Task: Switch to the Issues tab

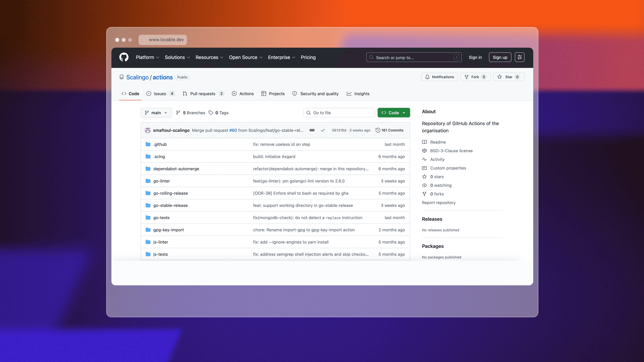Action: pyautogui.click(x=161, y=94)
